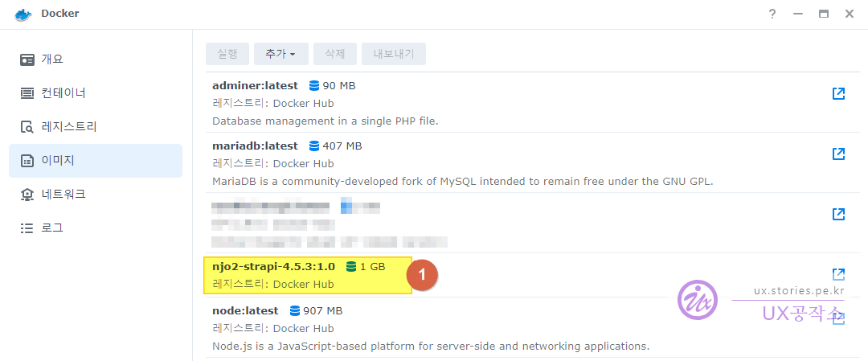Click the 네트워크 network sidebar icon

tap(27, 195)
